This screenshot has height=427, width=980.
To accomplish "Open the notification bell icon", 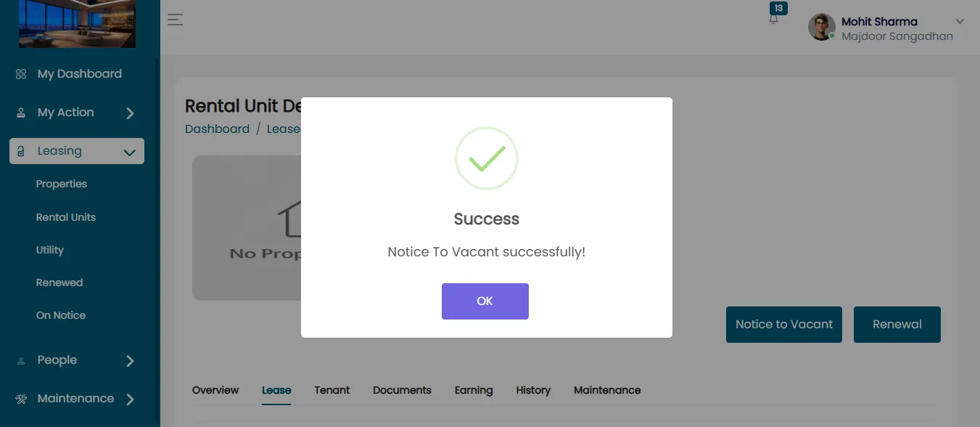I will [773, 20].
